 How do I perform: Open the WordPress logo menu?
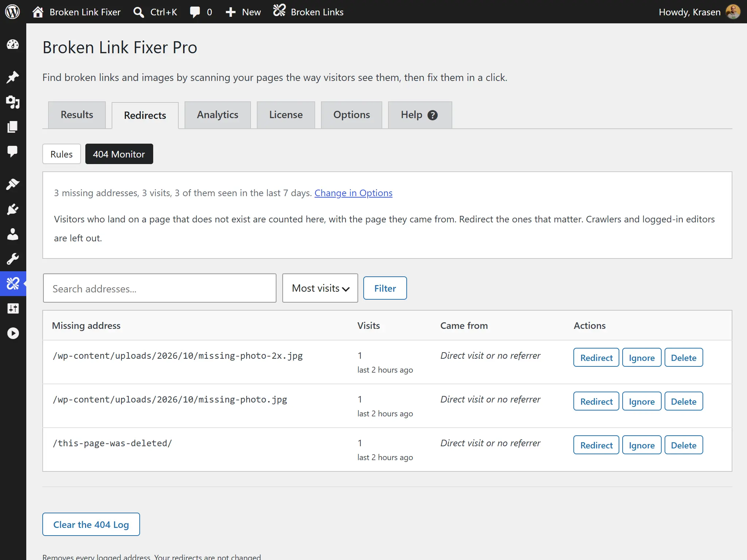click(13, 12)
